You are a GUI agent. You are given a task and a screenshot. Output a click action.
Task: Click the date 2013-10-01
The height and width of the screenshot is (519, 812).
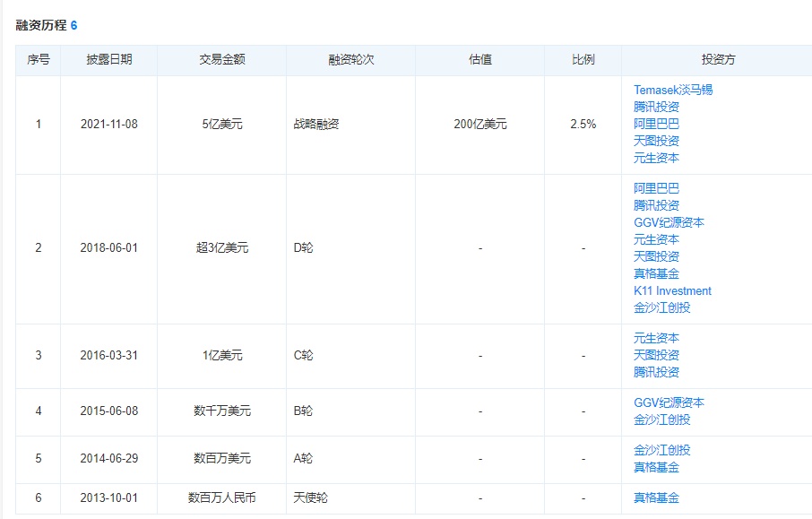109,498
